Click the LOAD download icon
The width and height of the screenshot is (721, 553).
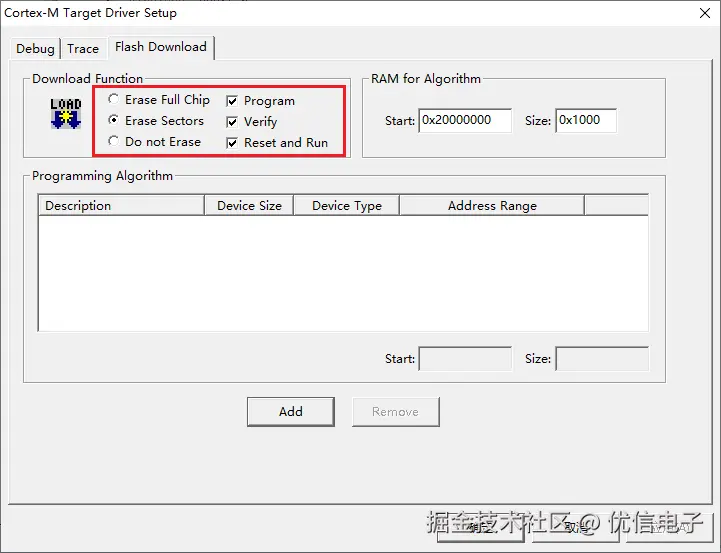(66, 113)
